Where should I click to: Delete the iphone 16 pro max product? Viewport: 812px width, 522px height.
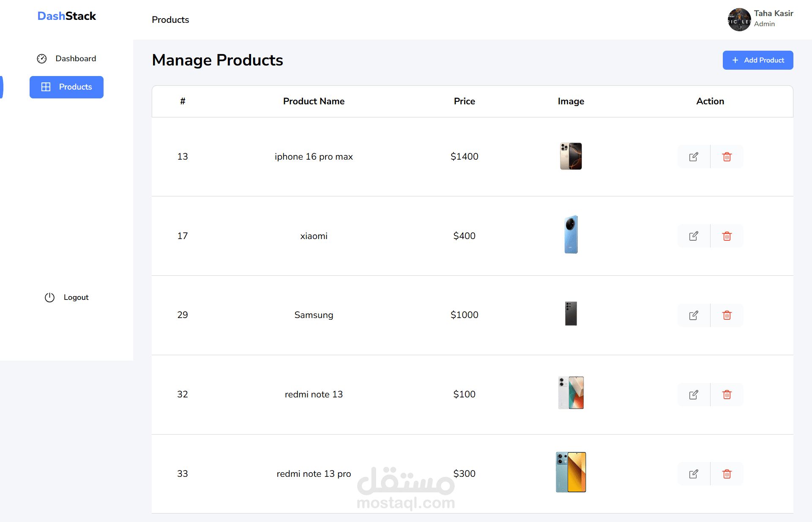(x=727, y=157)
